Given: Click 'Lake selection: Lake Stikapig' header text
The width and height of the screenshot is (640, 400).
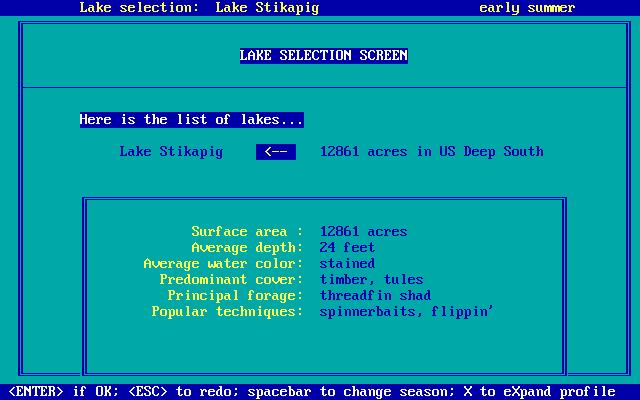Looking at the screenshot, I should point(199,8).
